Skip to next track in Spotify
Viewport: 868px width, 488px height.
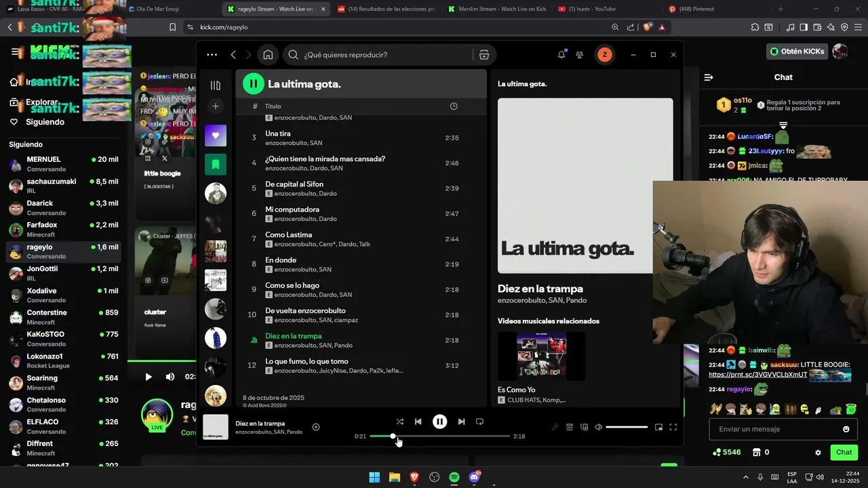tap(461, 422)
